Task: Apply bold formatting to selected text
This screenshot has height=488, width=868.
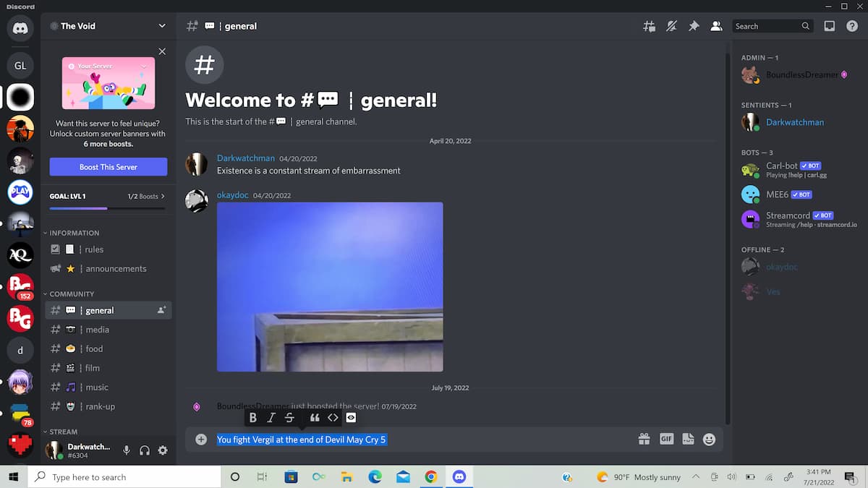Action: (253, 417)
